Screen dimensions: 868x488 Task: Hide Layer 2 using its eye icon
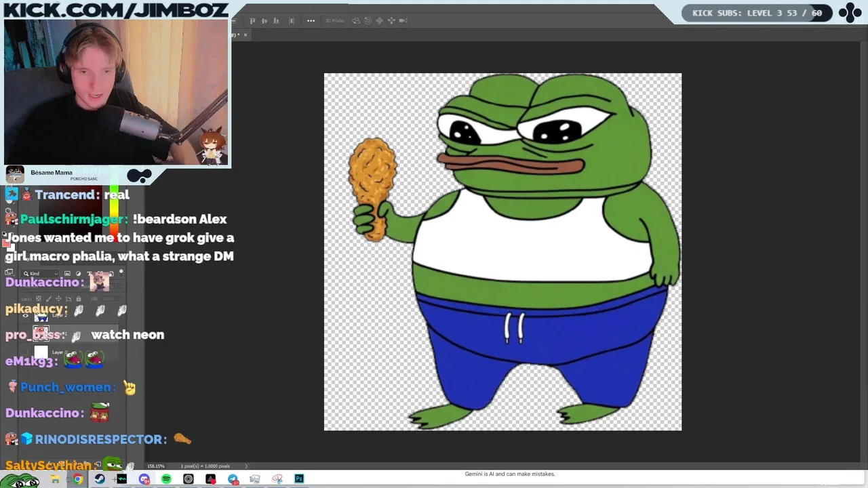26,315
